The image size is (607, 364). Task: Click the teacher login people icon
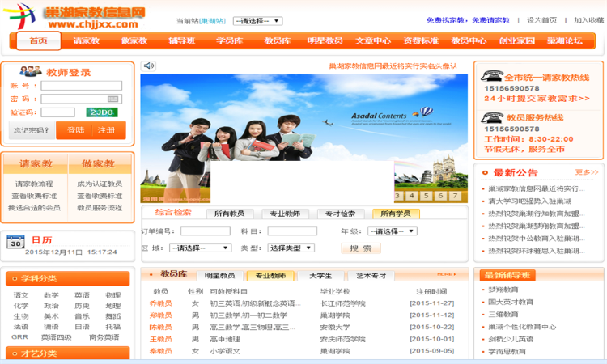click(31, 71)
